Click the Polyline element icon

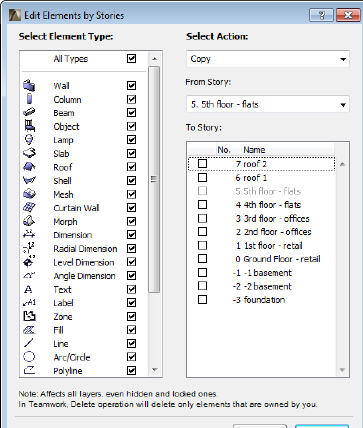pos(29,370)
